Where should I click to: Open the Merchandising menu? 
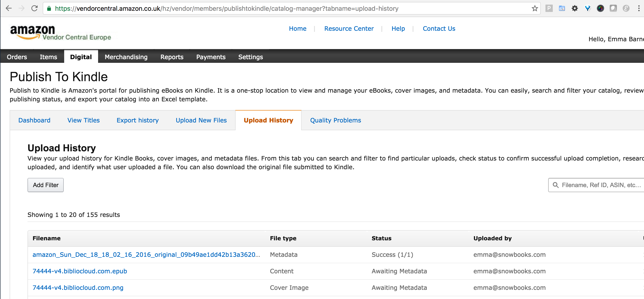point(126,57)
